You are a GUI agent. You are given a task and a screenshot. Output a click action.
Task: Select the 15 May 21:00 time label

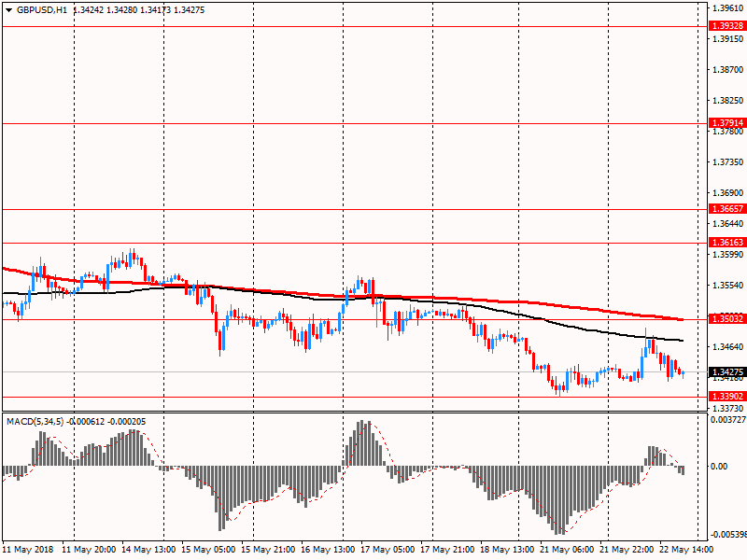pyautogui.click(x=268, y=549)
